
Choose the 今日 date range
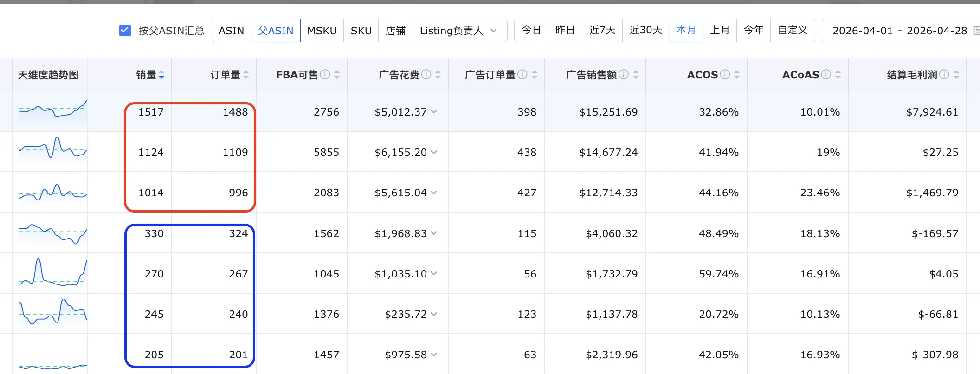(x=531, y=31)
